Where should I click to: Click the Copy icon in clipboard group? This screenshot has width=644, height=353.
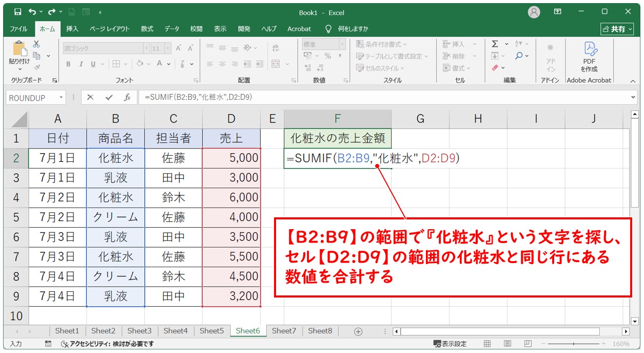[36, 55]
